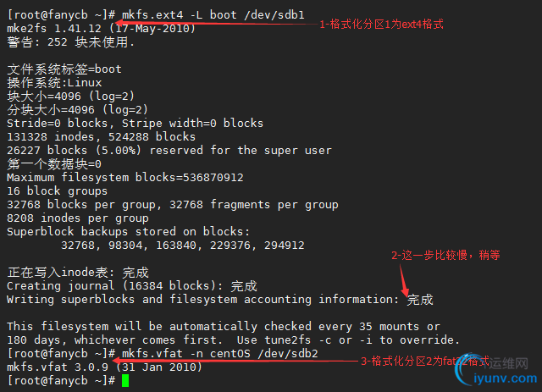Click the Creating journal (16384 blocks) line
The image size is (542, 392).
click(x=132, y=286)
